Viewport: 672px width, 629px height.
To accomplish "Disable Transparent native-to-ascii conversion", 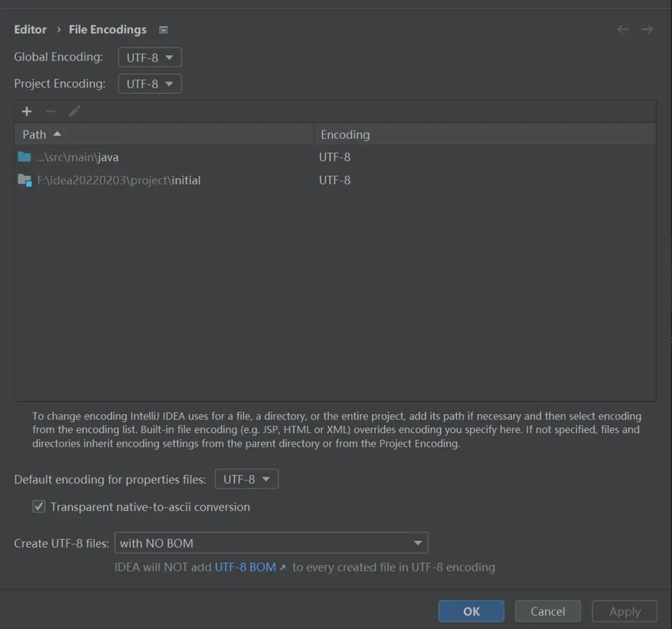I will click(x=39, y=507).
